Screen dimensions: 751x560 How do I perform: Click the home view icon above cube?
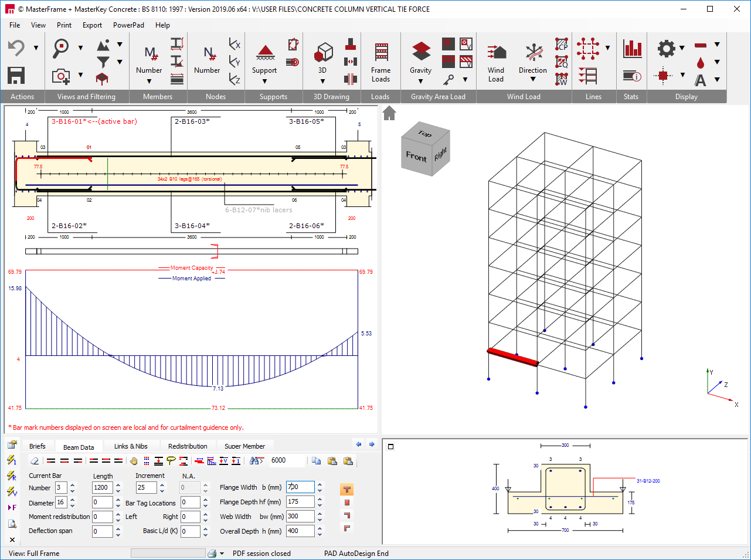coord(389,113)
